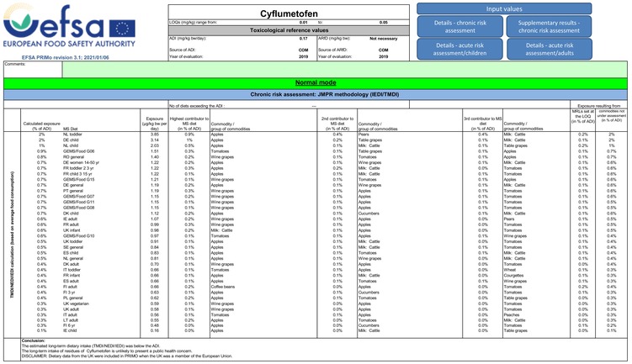The image size is (632, 364).
Task: Click the Conclusion text box
Action: pyautogui.click(x=324, y=349)
